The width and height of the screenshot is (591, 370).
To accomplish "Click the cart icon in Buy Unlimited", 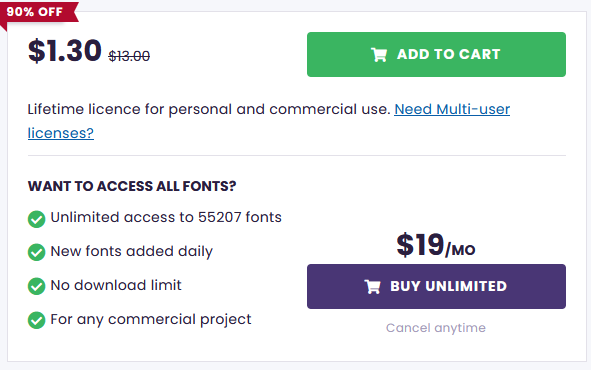I will coord(372,287).
